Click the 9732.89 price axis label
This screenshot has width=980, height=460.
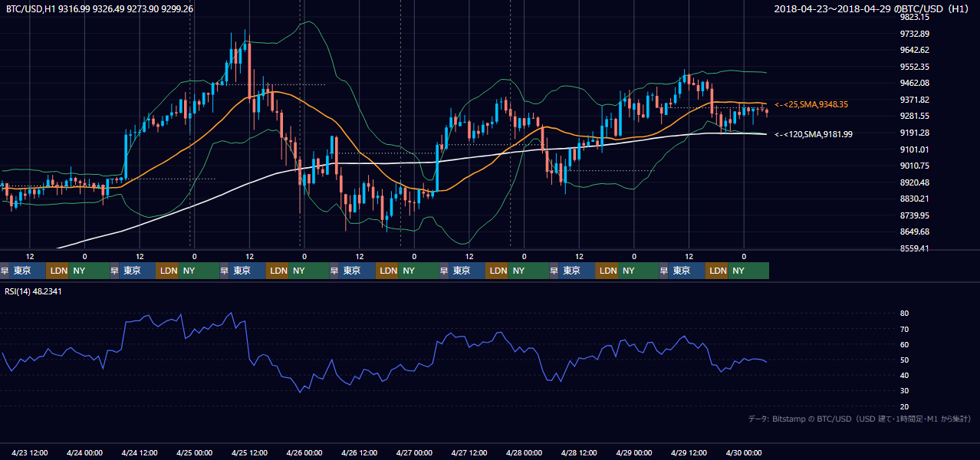tap(915, 34)
